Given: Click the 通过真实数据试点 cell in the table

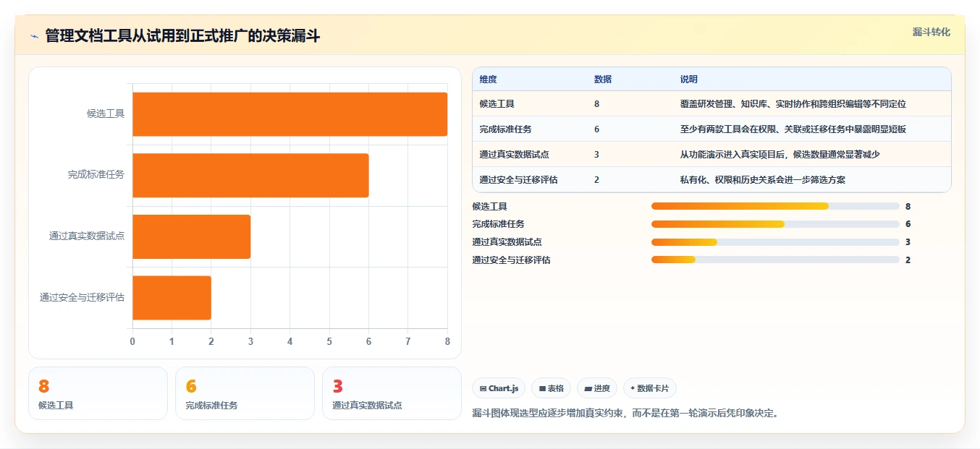Looking at the screenshot, I should 515,155.
